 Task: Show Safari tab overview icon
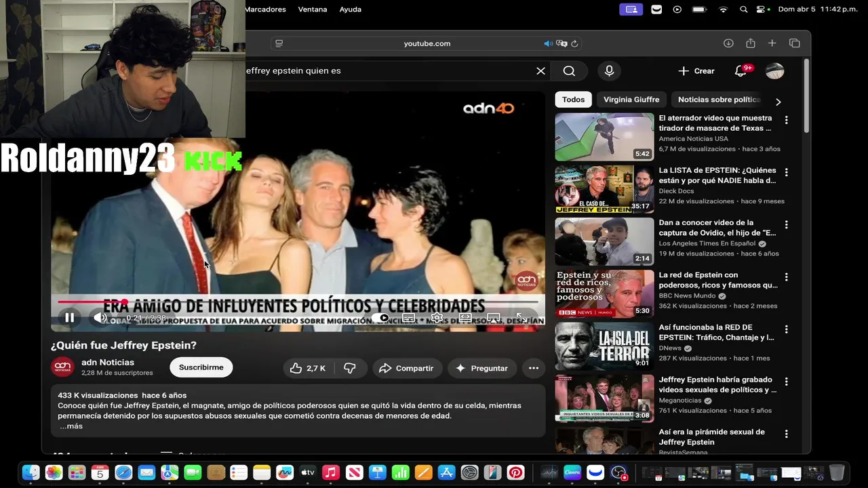point(794,43)
